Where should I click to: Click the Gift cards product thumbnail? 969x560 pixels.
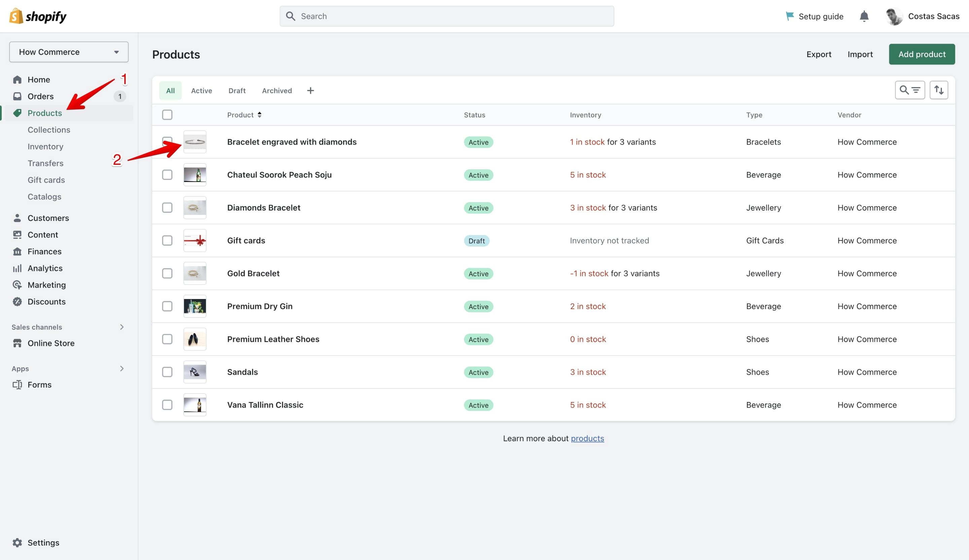(x=195, y=240)
